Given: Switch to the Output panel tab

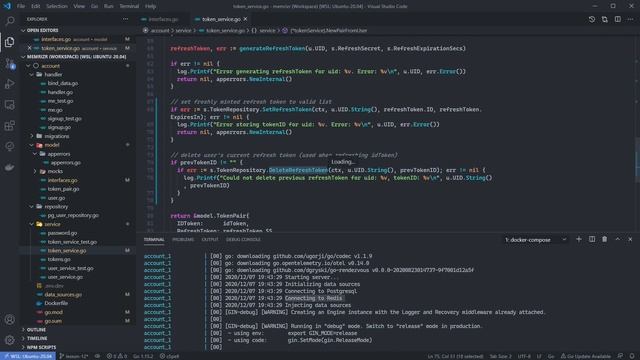Looking at the screenshot, I should [x=210, y=240].
